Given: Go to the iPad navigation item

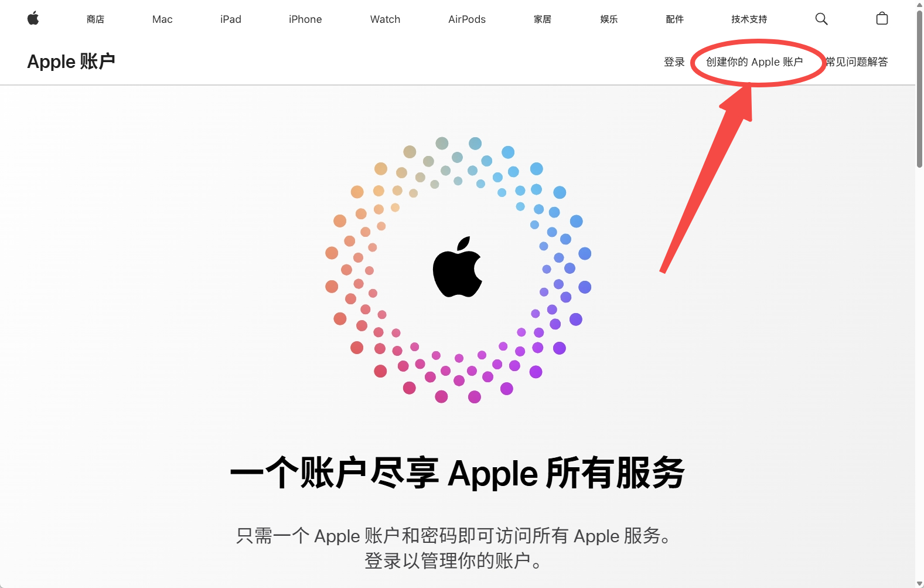Looking at the screenshot, I should point(231,19).
